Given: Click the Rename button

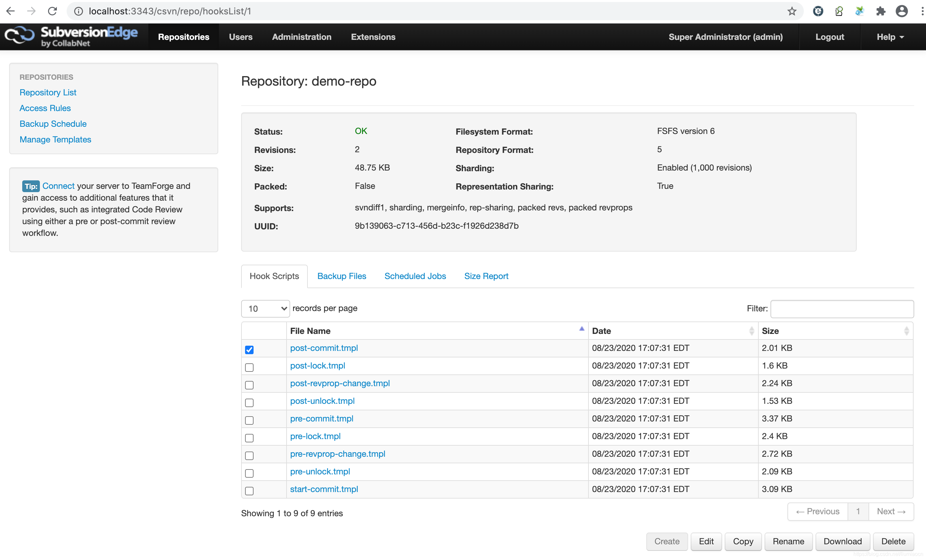Looking at the screenshot, I should [788, 541].
